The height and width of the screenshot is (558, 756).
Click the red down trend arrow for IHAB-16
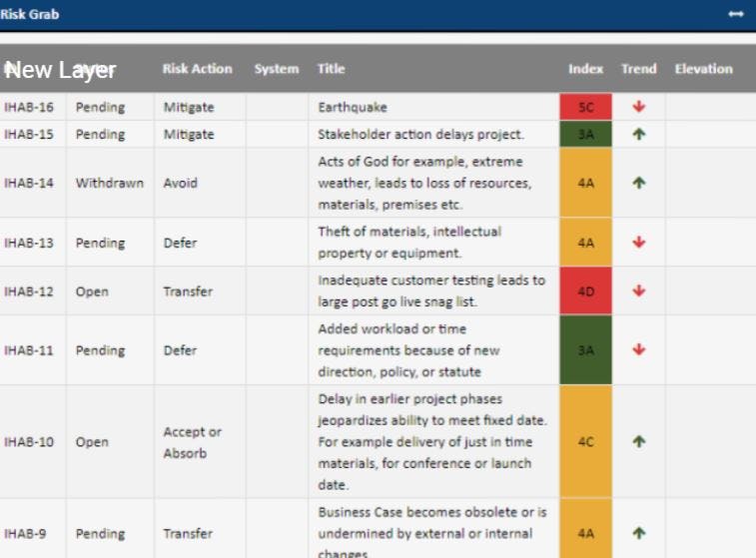pyautogui.click(x=639, y=107)
